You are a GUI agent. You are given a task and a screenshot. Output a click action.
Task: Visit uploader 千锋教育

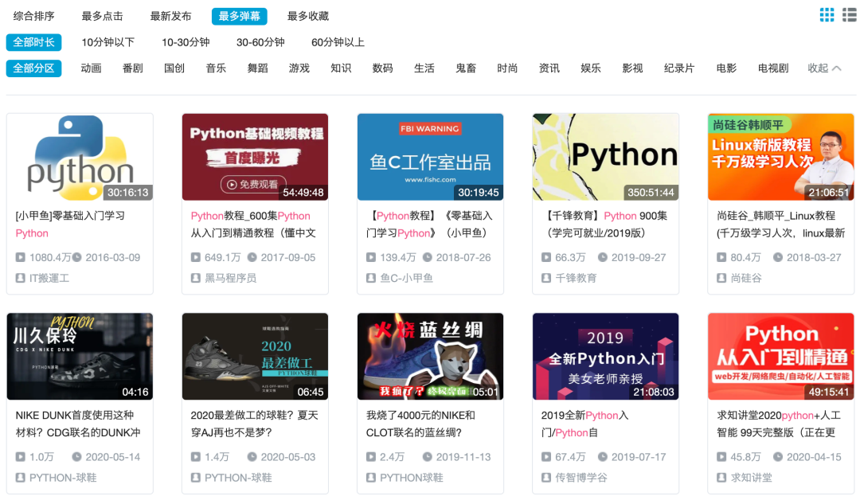click(576, 278)
